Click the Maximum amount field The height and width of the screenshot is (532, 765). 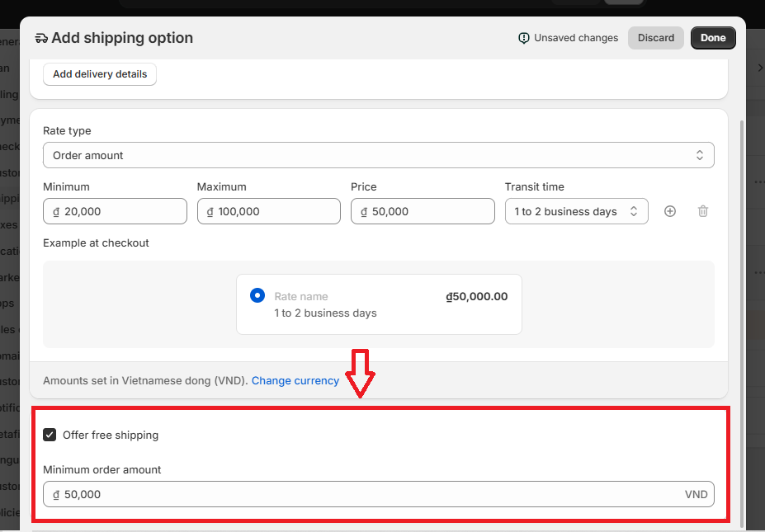pos(269,211)
